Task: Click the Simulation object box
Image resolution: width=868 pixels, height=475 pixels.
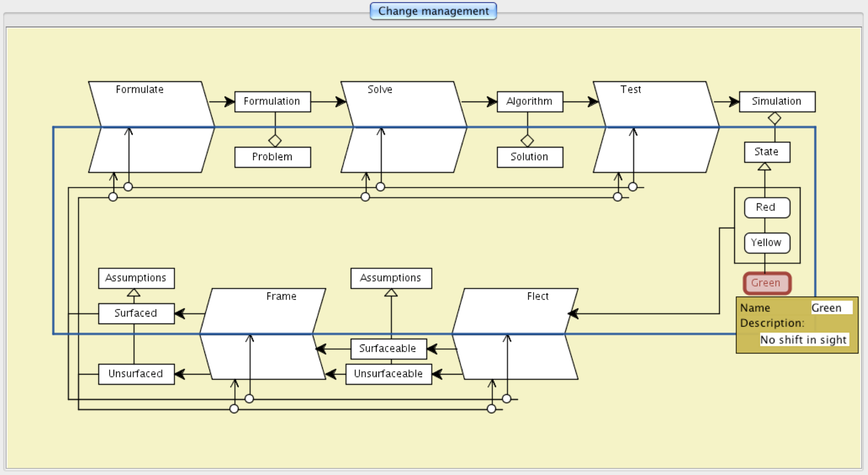Action: point(777,102)
